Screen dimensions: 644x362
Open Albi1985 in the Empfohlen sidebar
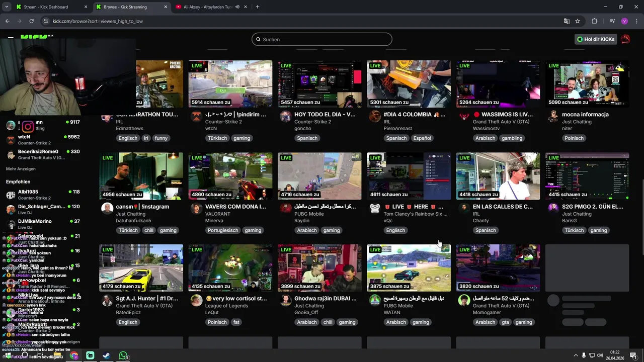point(43,195)
